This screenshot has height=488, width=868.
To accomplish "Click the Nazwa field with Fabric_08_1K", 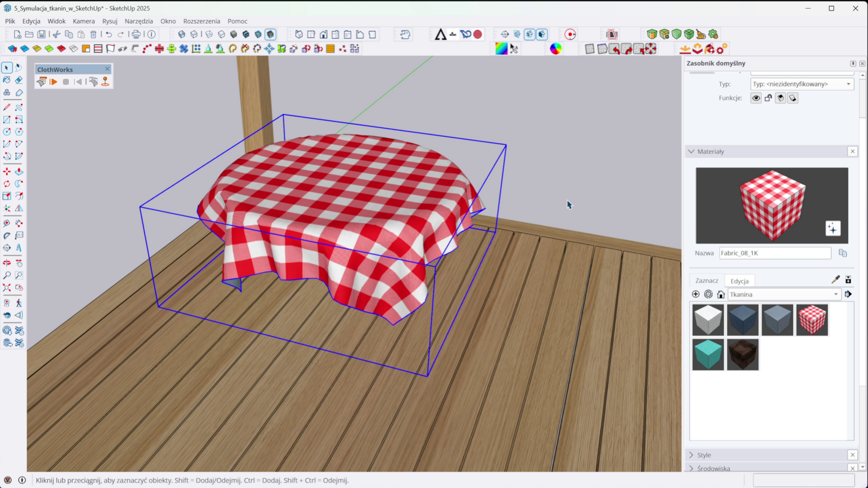I will coord(775,253).
